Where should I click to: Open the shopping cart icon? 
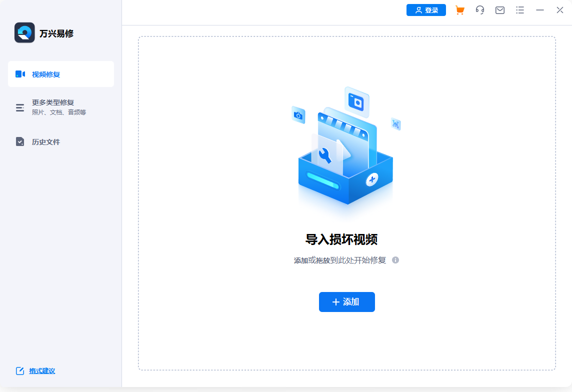(x=459, y=10)
